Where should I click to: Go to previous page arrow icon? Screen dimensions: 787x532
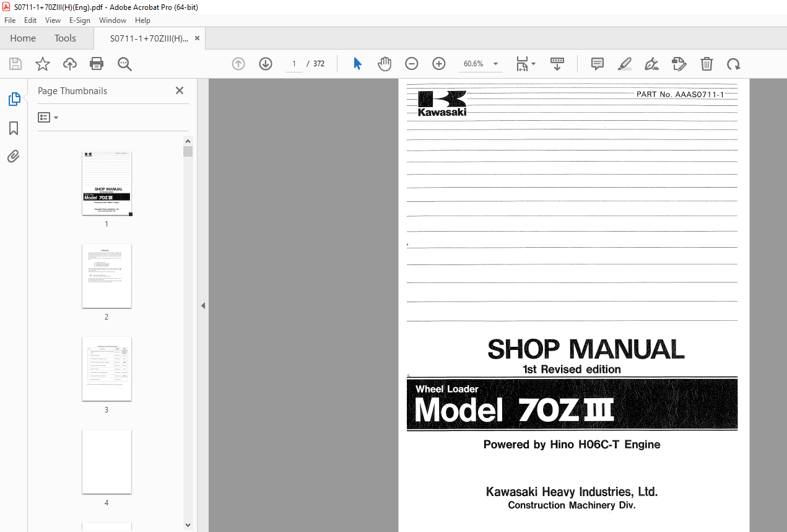click(238, 64)
